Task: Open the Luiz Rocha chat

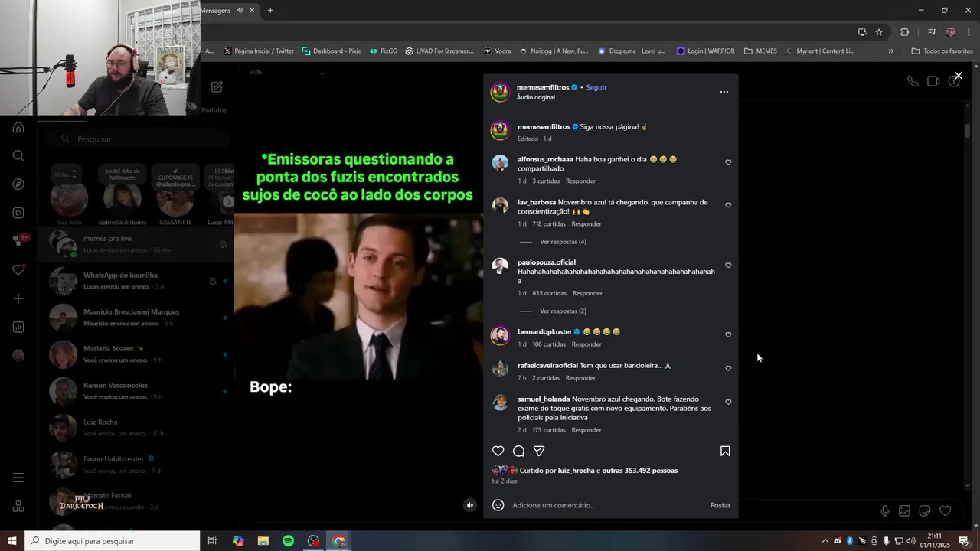Action: point(136,428)
